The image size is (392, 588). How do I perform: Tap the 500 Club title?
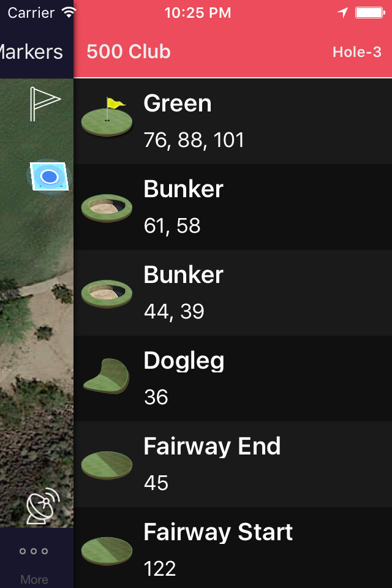pyautogui.click(x=129, y=51)
